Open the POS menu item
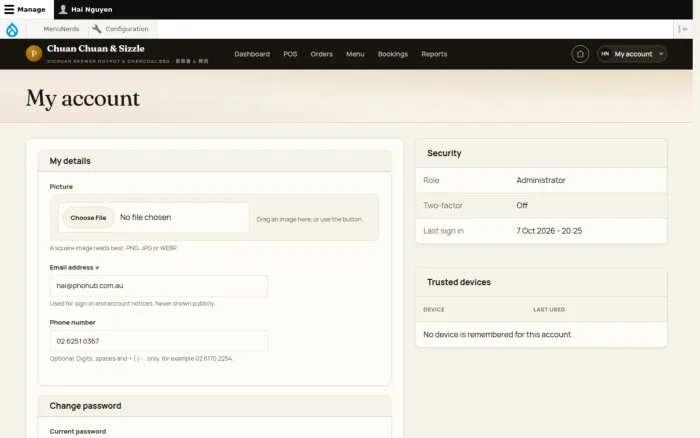The image size is (700, 438). pyautogui.click(x=290, y=54)
